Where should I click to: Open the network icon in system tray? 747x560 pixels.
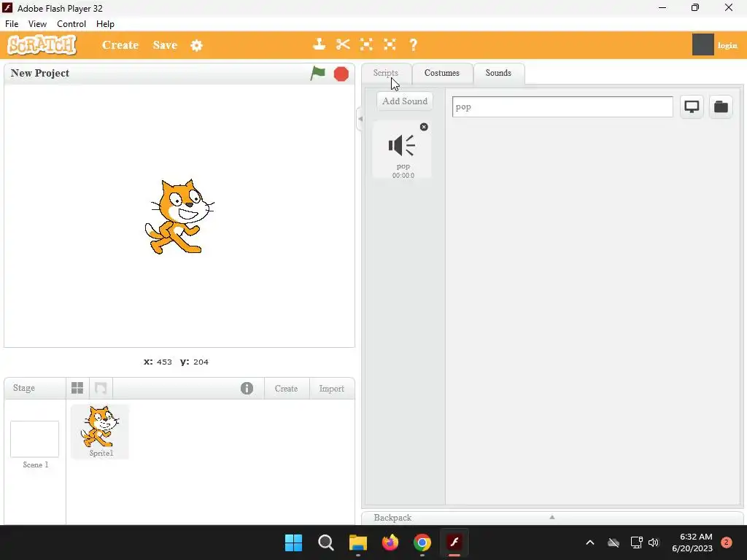(x=636, y=542)
